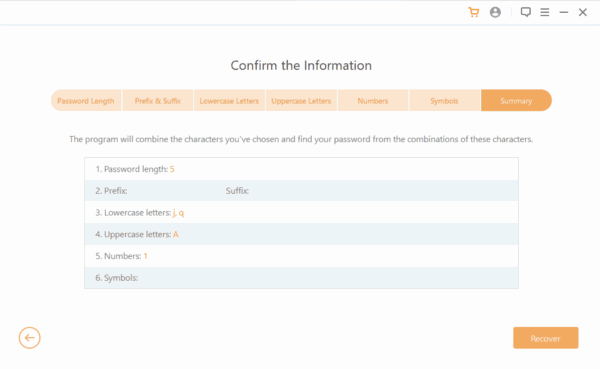This screenshot has height=369, width=600.
Task: Select the Password length summary row
Action: coord(302,169)
